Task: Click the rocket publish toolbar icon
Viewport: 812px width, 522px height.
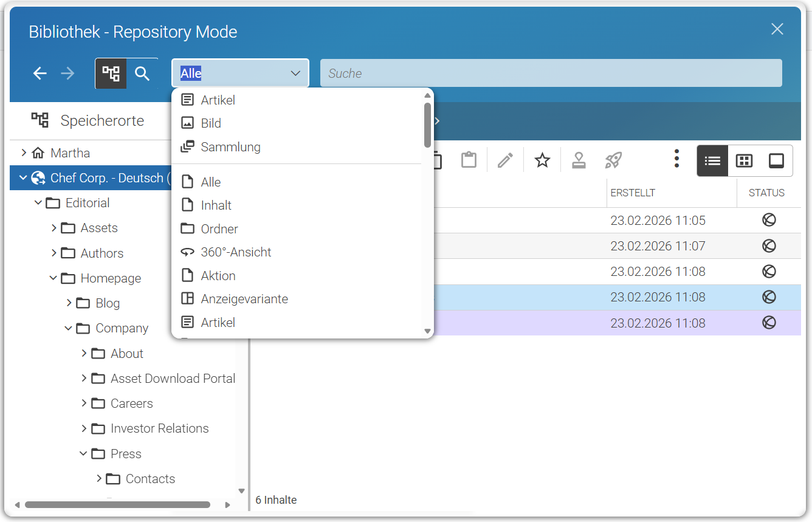Action: click(613, 160)
